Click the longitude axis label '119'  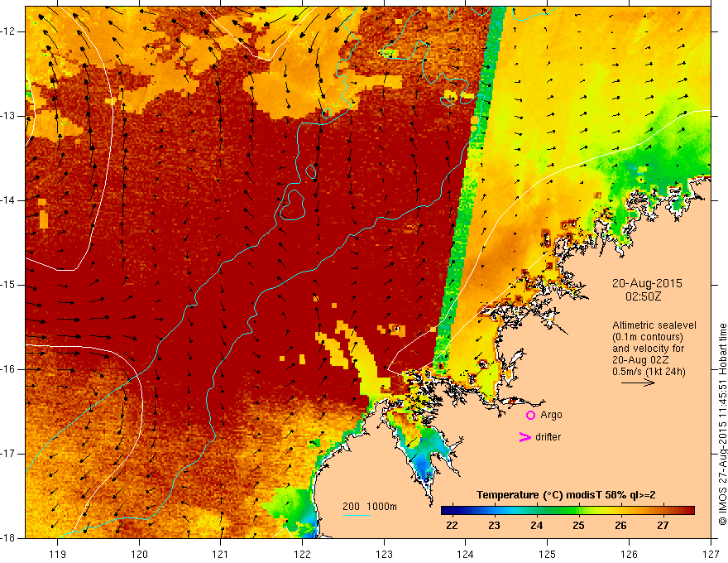[x=58, y=554]
